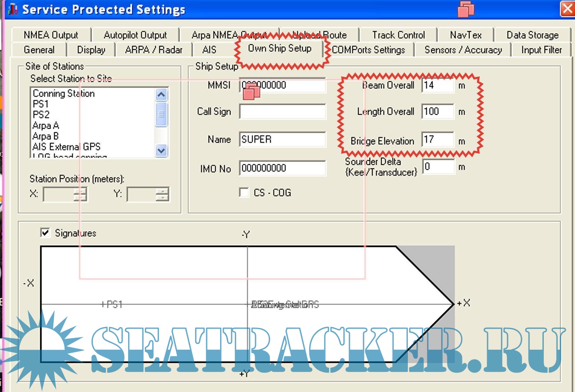
Task: Open the Track Control tab
Action: (398, 35)
